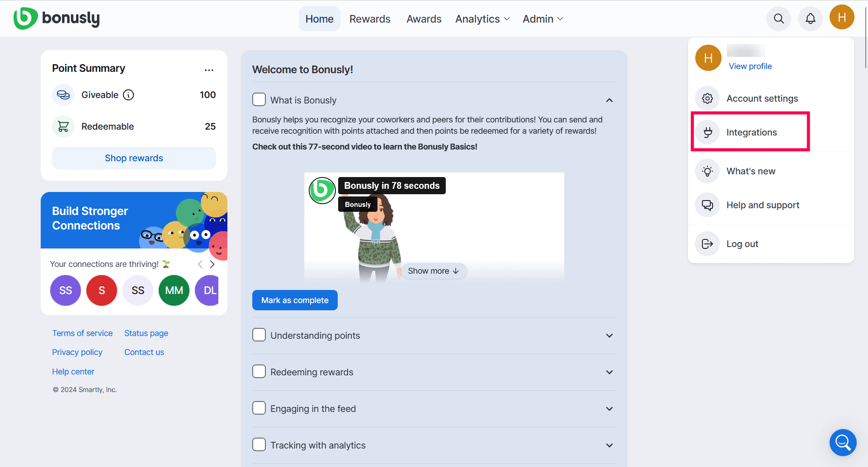
Task: Expand the Tracking with analytics section
Action: tap(609, 445)
